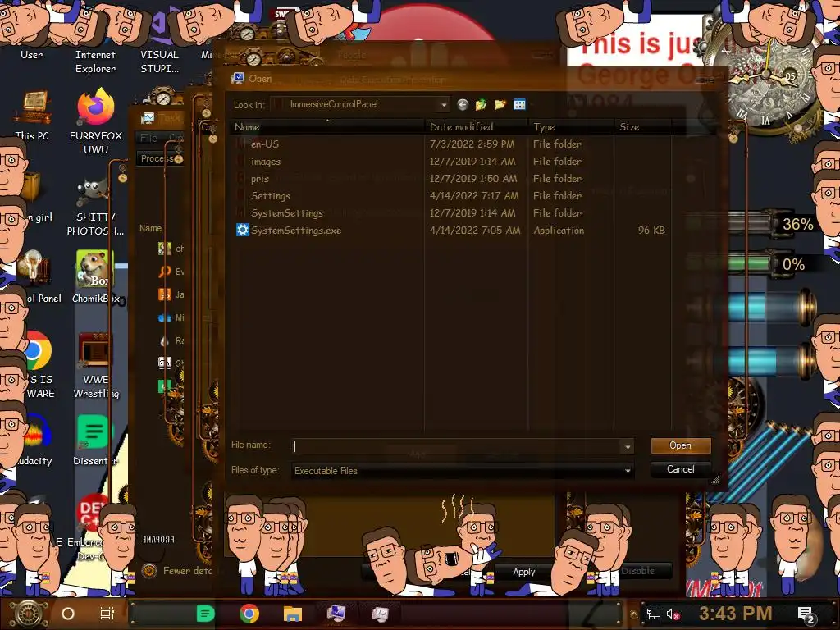The image size is (840, 630).
Task: Expand the Files of type dropdown
Action: [x=628, y=471]
